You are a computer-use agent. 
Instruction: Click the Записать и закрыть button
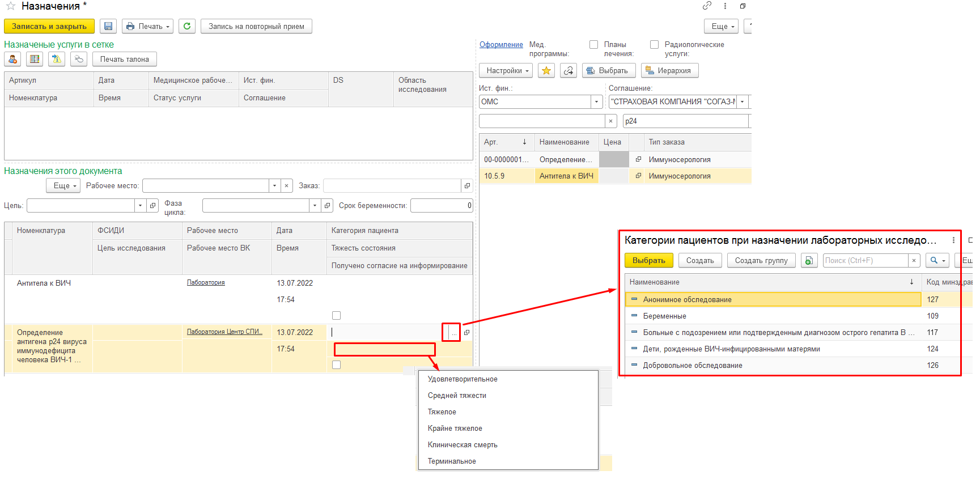[x=49, y=26]
